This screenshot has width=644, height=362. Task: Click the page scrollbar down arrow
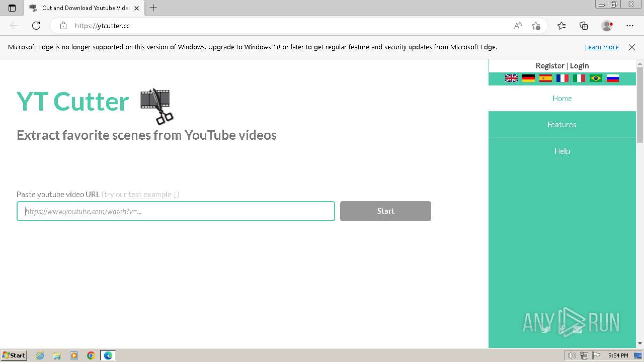tap(640, 343)
